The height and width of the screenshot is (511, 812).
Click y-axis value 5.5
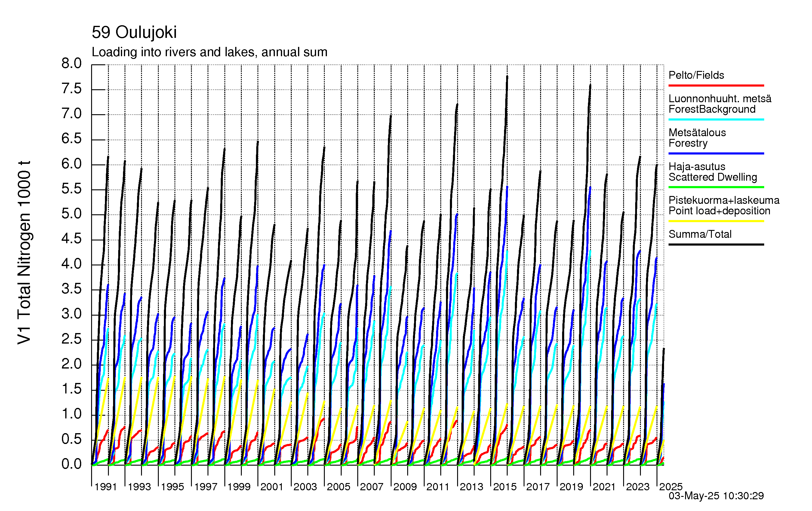point(72,189)
